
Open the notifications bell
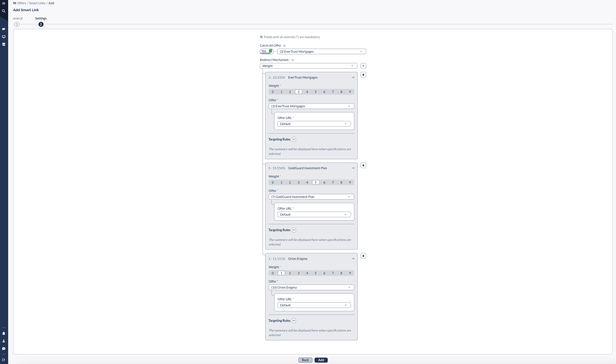pos(4,333)
